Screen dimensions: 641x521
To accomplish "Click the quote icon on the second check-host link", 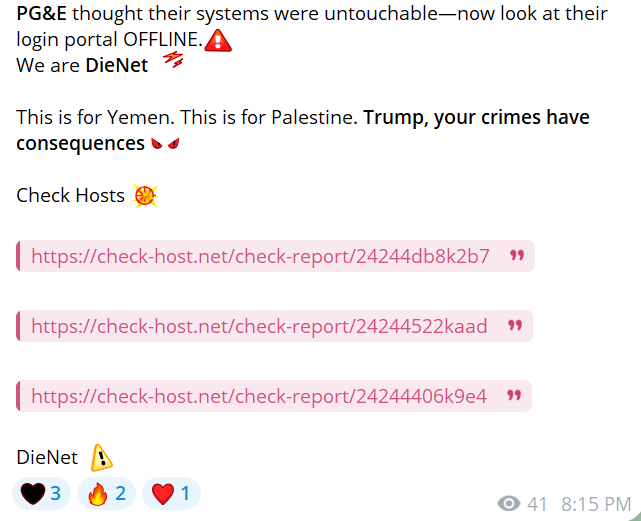I will [514, 326].
